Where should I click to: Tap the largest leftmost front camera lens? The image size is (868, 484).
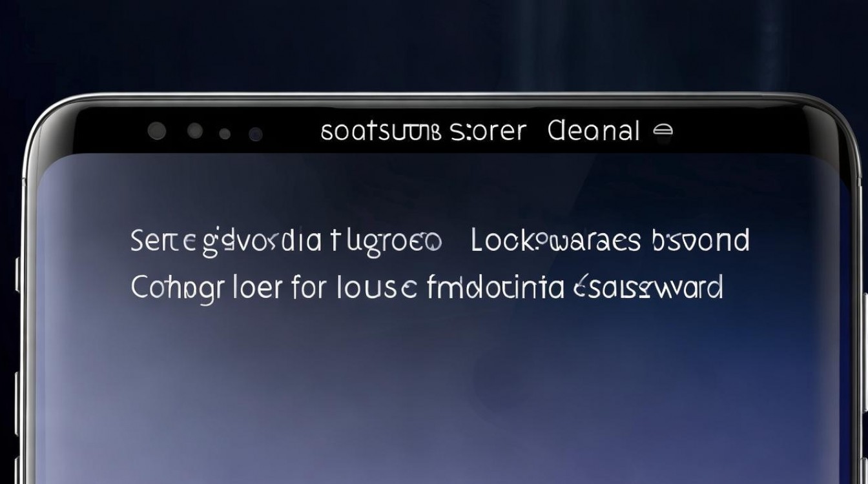[156, 131]
